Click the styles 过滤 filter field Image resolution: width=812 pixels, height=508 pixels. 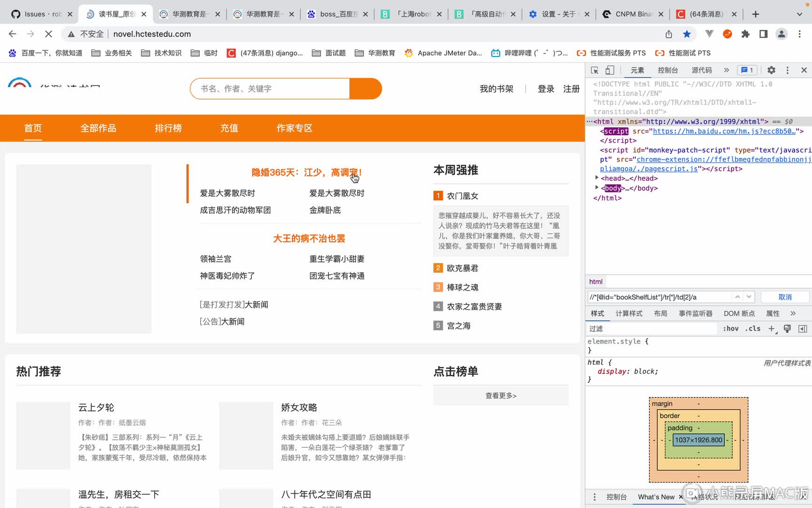652,328
